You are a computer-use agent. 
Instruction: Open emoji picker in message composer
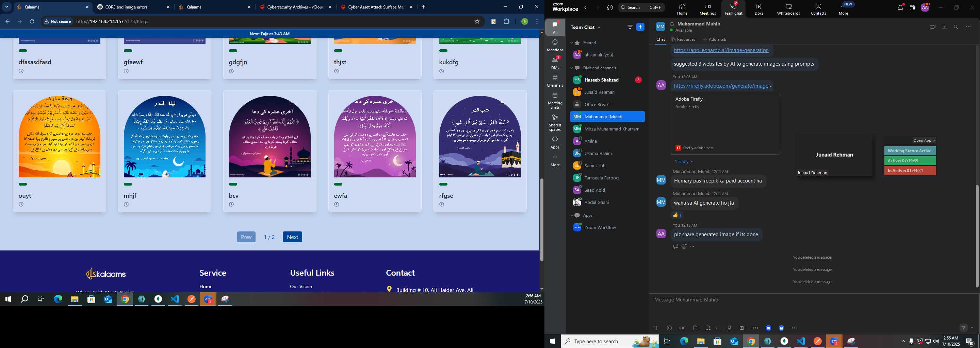click(x=669, y=328)
